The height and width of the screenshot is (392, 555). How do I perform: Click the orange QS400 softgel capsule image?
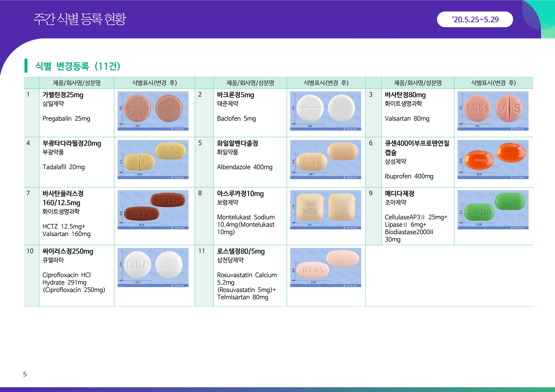[493, 159]
